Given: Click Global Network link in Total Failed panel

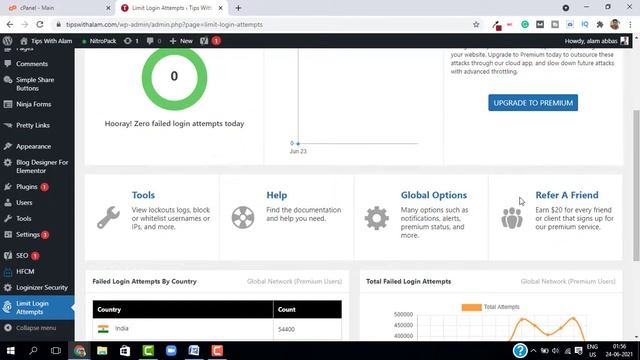Looking at the screenshot, I should pyautogui.click(x=568, y=281).
